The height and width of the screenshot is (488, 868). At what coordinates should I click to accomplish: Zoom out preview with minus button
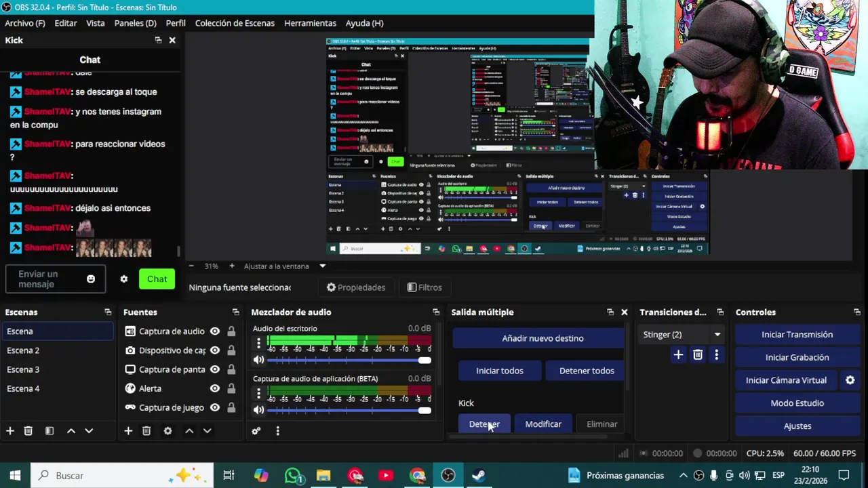pos(191,266)
